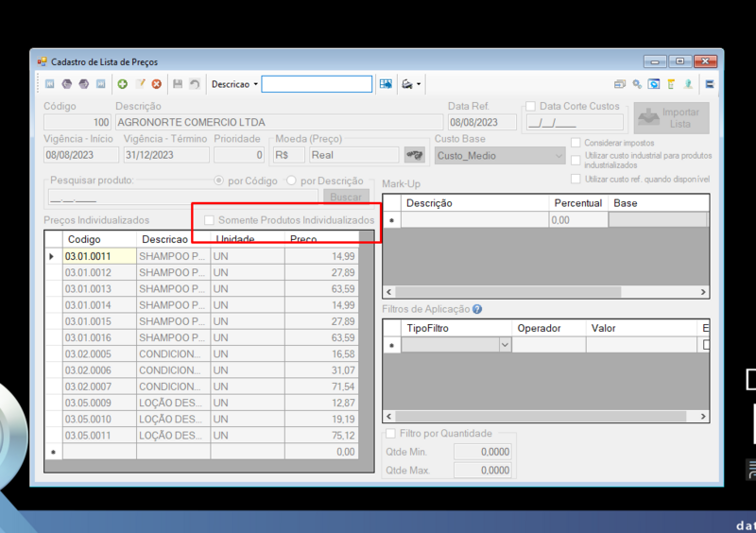This screenshot has height=533, width=756.
Task: Delete record with red X icon
Action: pyautogui.click(x=157, y=84)
